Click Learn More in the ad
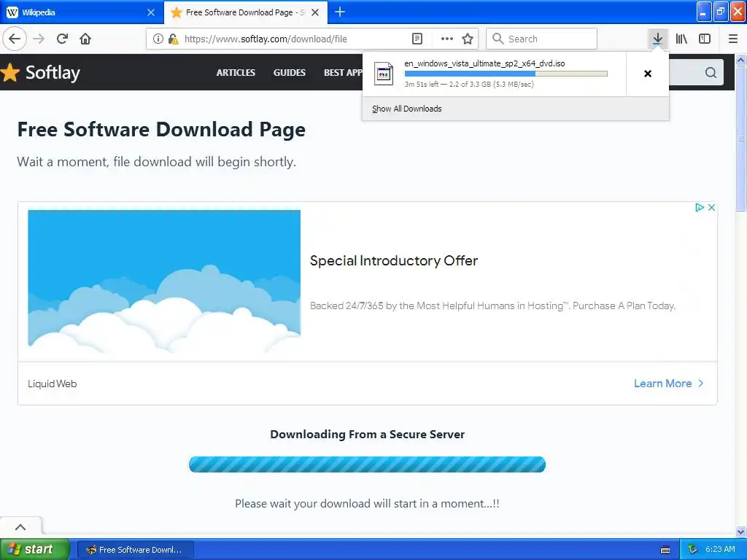Viewport: 747px width, 560px height. 668,384
